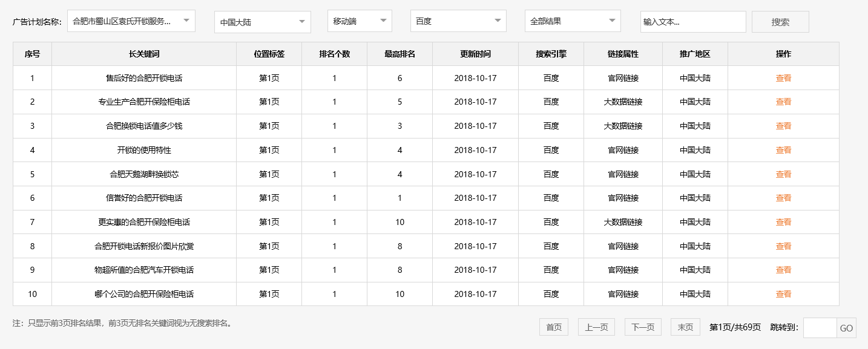Click 查看 for 信誉好的合肥开锁电话
The height and width of the screenshot is (349, 868).
tap(783, 198)
